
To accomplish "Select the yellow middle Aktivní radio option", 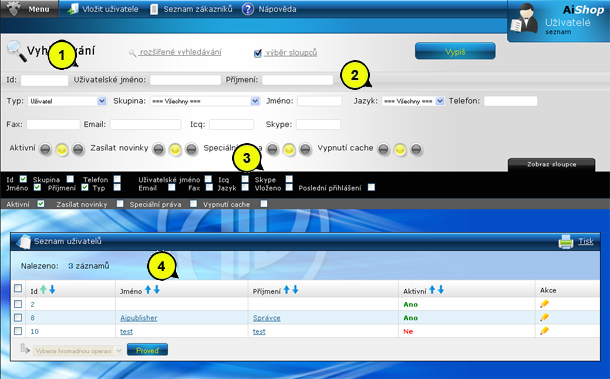I will (62, 149).
